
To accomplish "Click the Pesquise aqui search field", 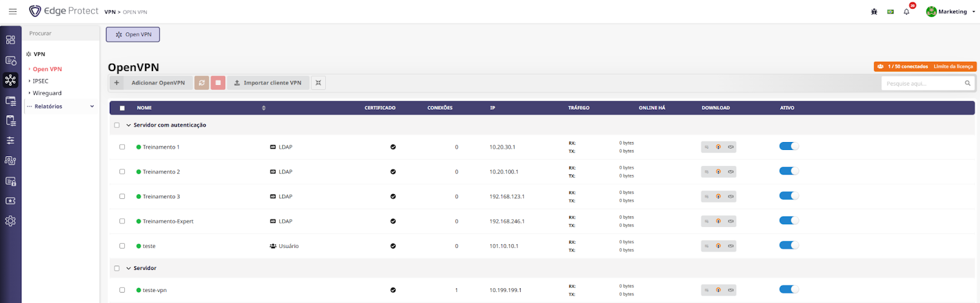I will point(923,83).
